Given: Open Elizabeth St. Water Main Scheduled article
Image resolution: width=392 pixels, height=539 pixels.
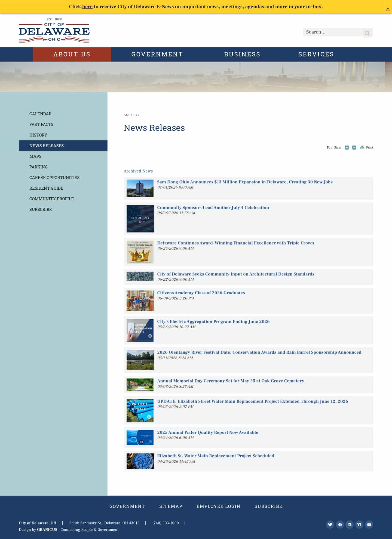Looking at the screenshot, I should pyautogui.click(x=216, y=456).
